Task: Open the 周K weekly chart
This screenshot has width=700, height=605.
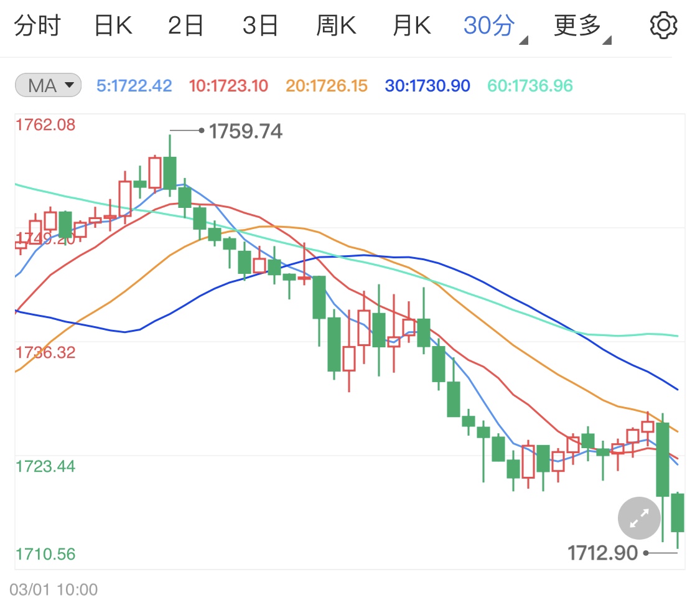Action: [336, 25]
